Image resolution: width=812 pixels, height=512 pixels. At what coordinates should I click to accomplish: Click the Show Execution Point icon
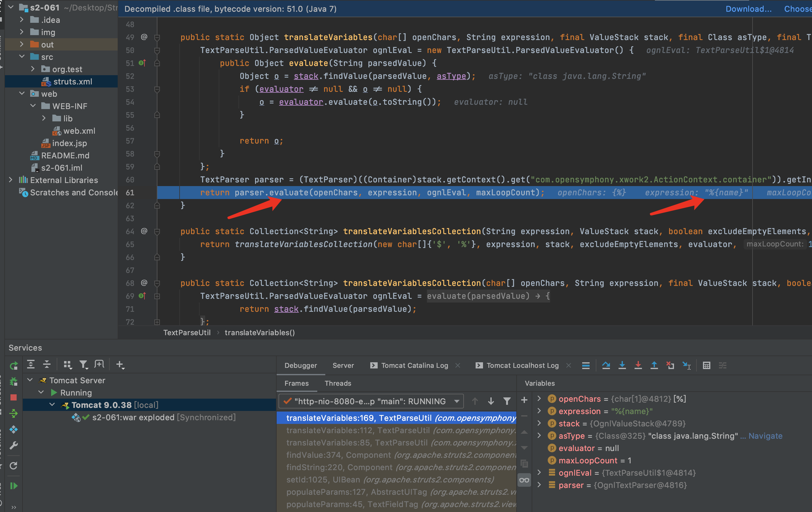586,365
